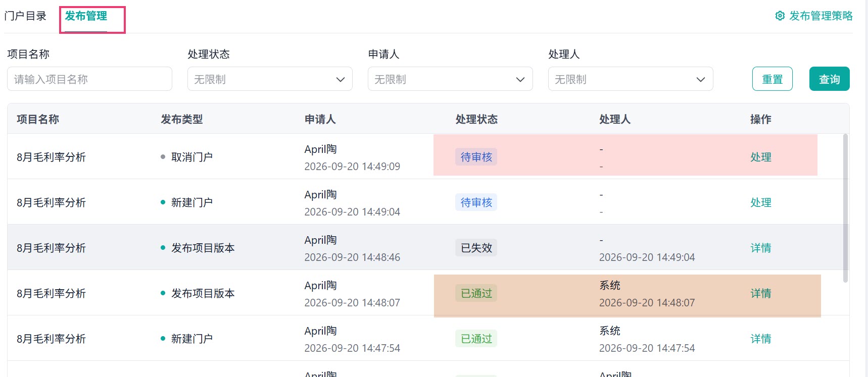Open the 处理人 无限制 combo box
868x377 pixels.
(631, 79)
